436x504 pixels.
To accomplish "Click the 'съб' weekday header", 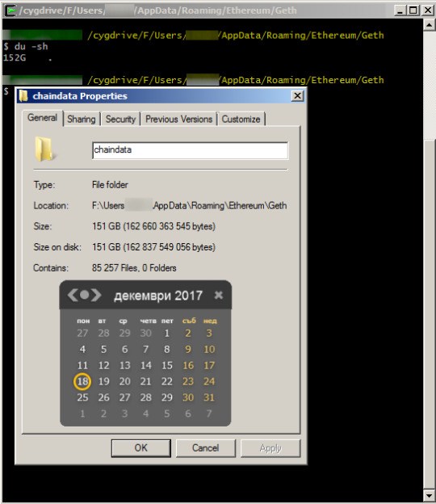I will [189, 321].
